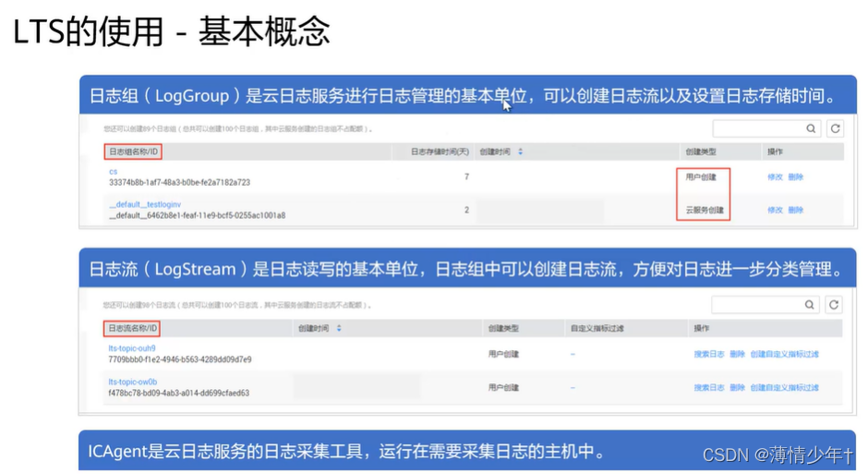The height and width of the screenshot is (474, 868).
Task: Click the 日志存储时间(天) column header
Action: (440, 152)
